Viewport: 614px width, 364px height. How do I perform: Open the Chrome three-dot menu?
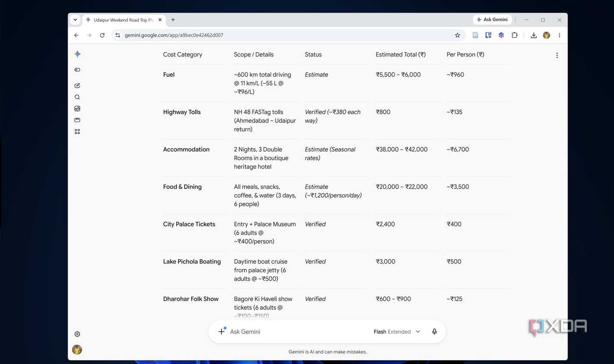[x=560, y=35]
